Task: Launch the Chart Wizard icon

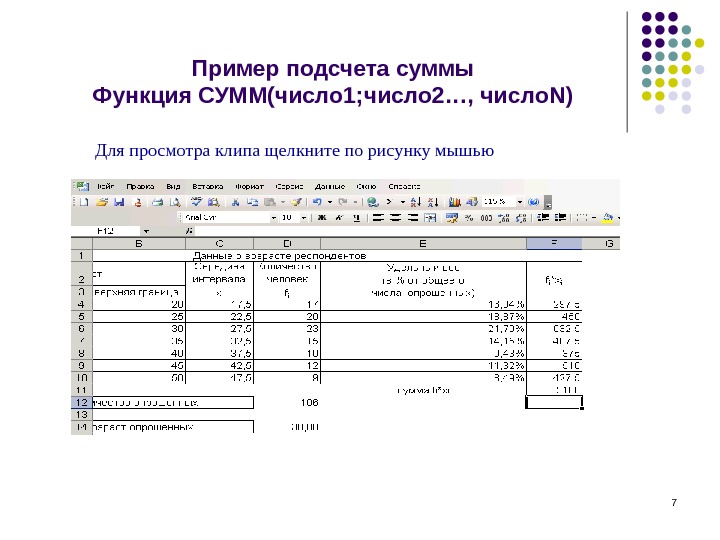Action: (455, 202)
